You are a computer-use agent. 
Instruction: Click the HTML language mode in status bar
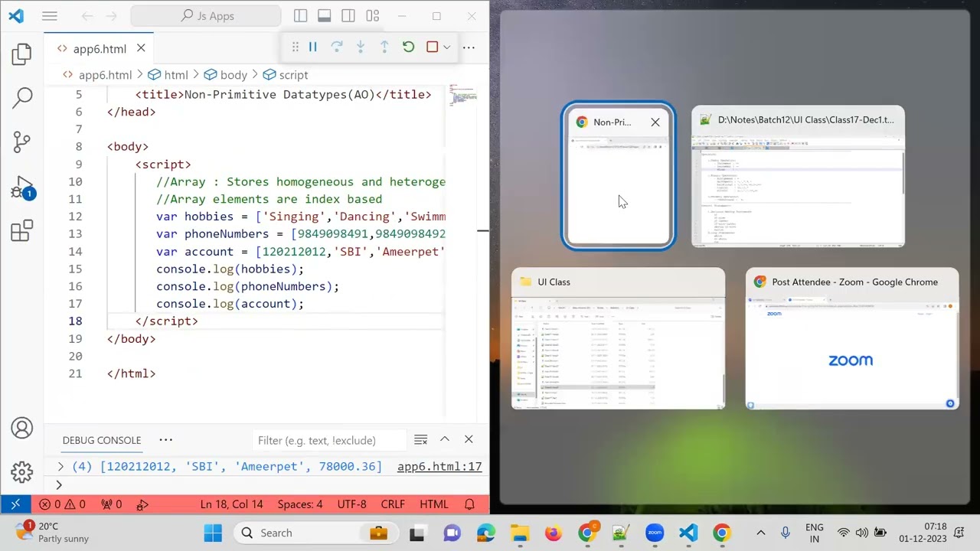[434, 504]
